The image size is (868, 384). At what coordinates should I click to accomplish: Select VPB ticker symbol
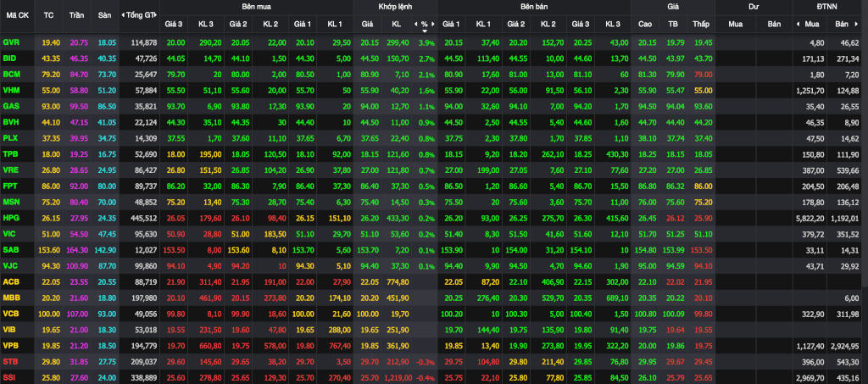10,345
